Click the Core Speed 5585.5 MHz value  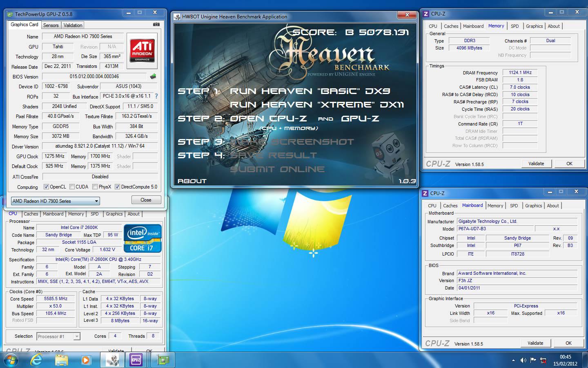(x=56, y=299)
